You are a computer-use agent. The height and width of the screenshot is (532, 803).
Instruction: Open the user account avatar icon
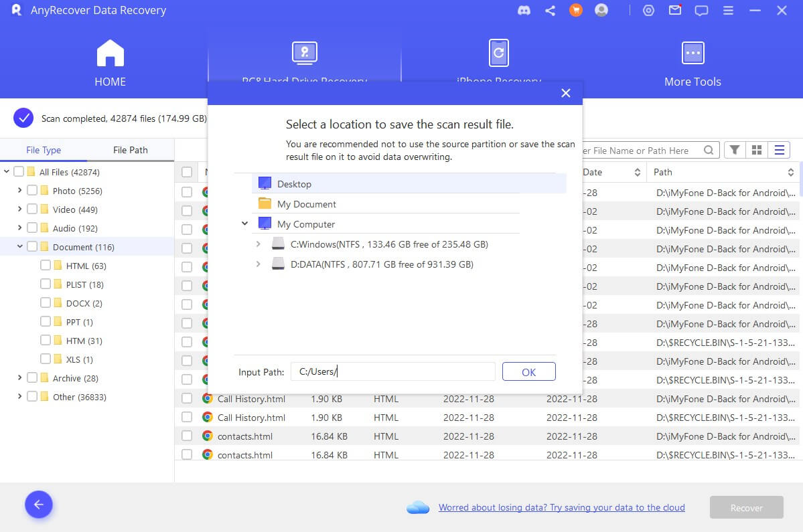pos(601,11)
